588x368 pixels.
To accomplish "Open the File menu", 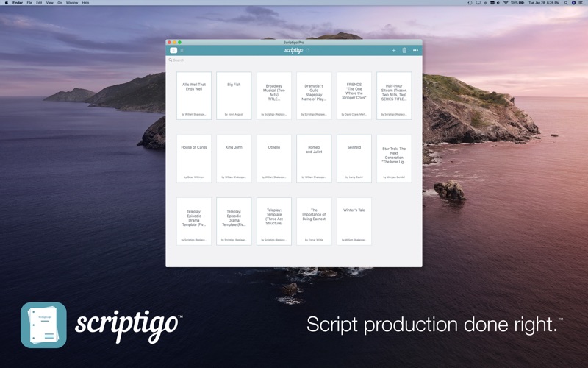I will 29,3.
